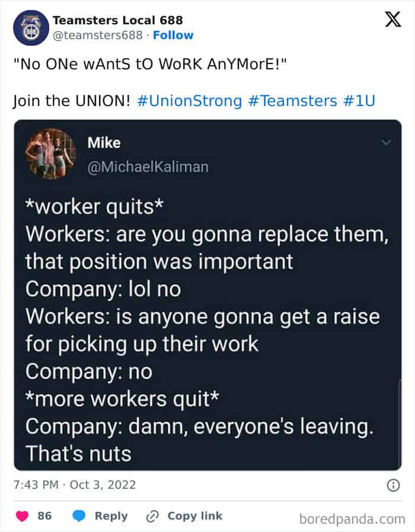Click the reply speech bubble icon
This screenshot has width=415, height=532.
(x=79, y=516)
